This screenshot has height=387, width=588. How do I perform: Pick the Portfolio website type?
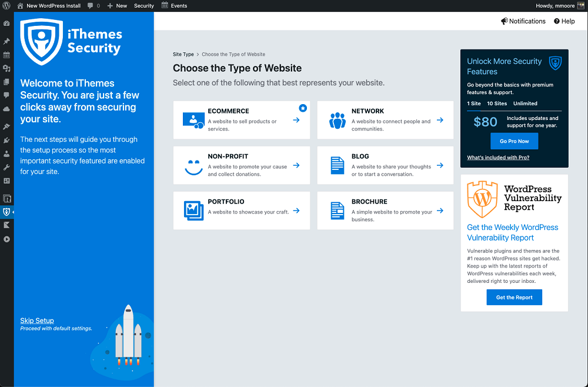(x=241, y=210)
